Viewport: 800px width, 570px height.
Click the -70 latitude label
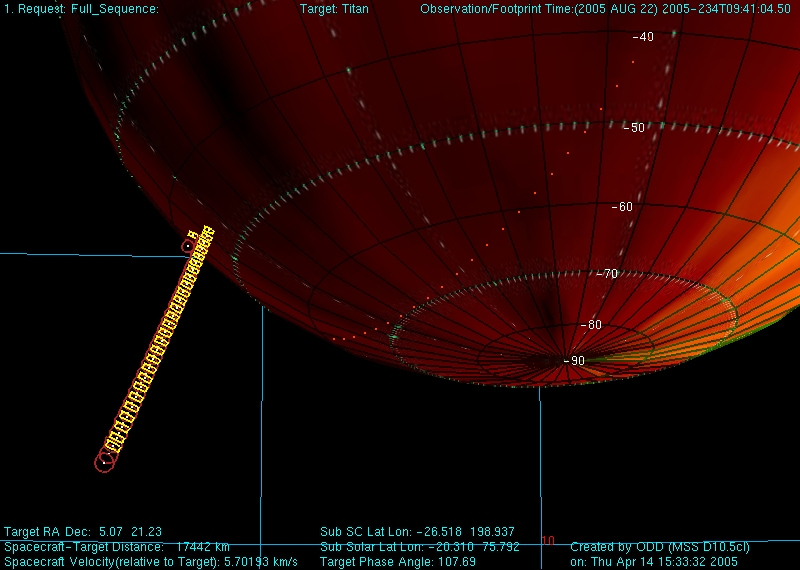pyautogui.click(x=607, y=274)
